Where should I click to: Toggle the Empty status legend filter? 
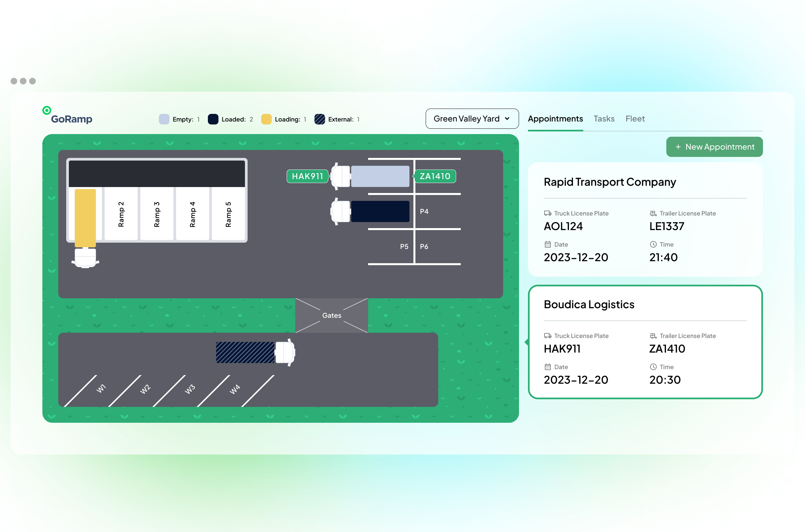(164, 119)
